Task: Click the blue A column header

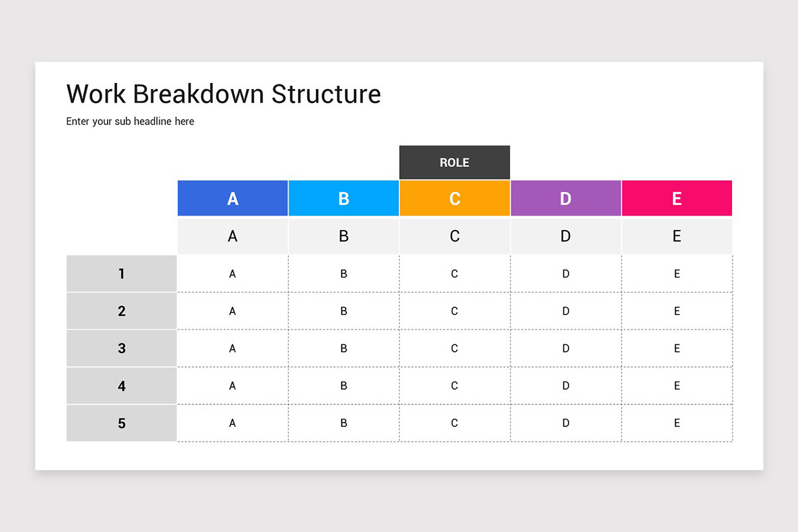Action: click(233, 198)
